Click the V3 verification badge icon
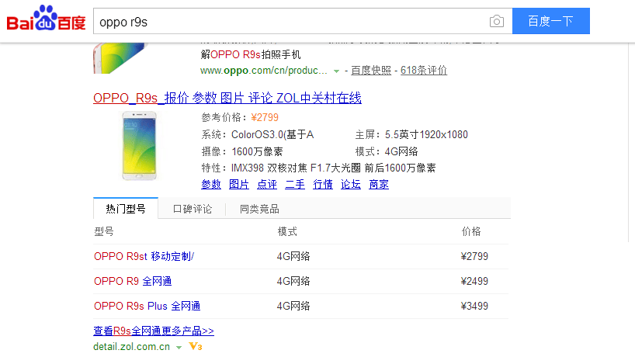The height and width of the screenshot is (364, 635). (196, 347)
